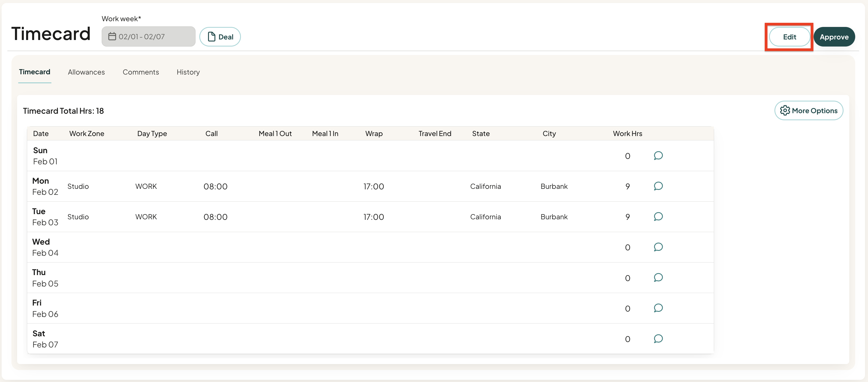Click California in the Mon Feb 02 row
Screen dimensions: 868x382
point(485,186)
